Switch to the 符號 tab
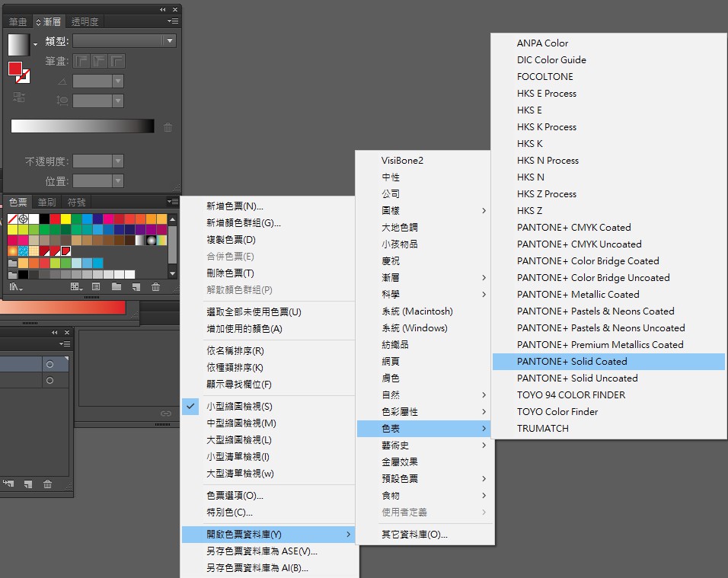The image size is (728, 578). [77, 202]
